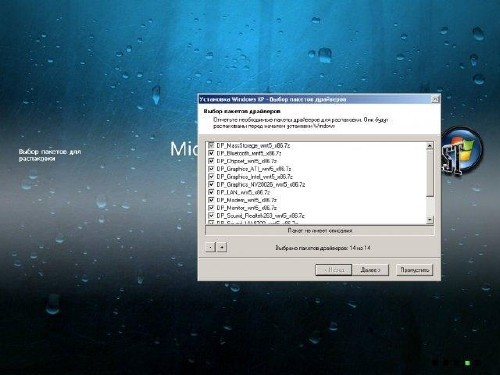500x375 pixels.
Task: Toggle the DP_Chipset_wnt5_x86 checkbox
Action: [211, 161]
